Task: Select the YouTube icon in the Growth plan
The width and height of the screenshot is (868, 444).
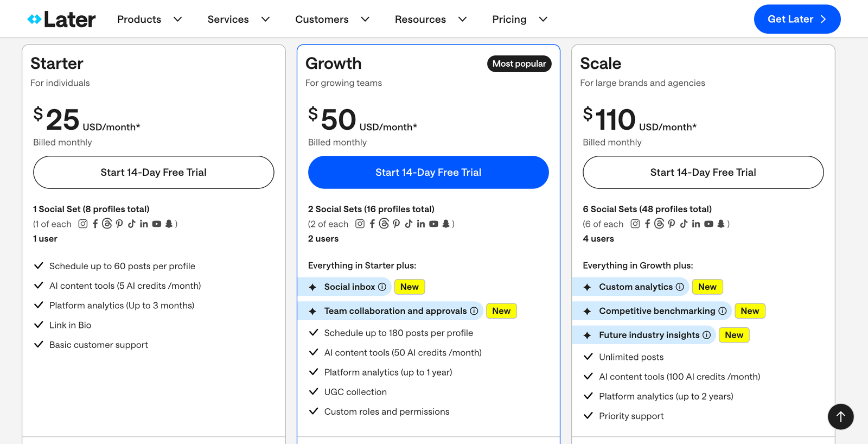Action: tap(433, 224)
